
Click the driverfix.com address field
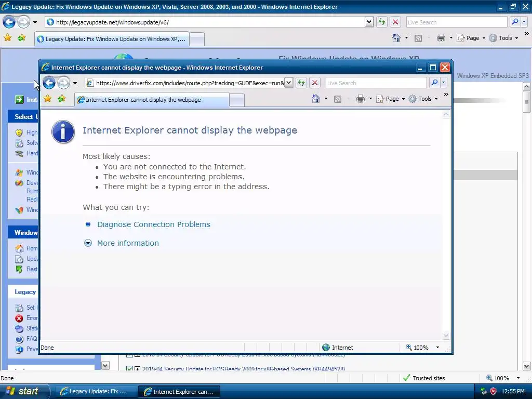pos(185,83)
